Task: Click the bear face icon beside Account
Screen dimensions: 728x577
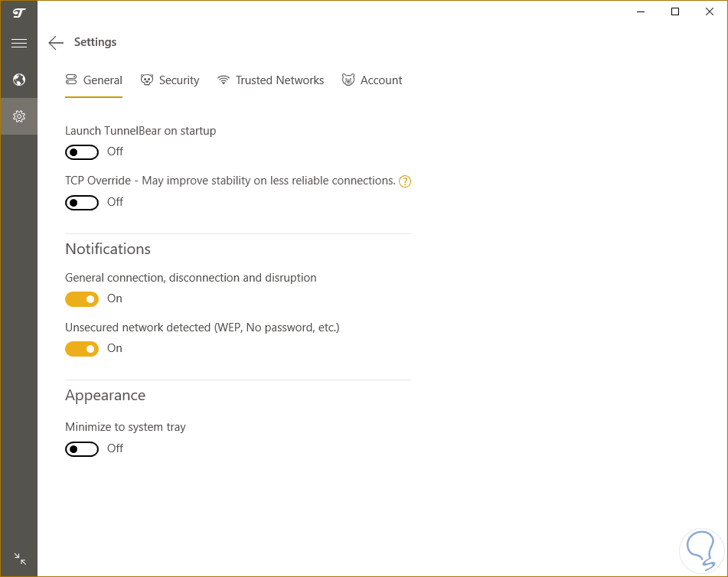Action: tap(348, 80)
